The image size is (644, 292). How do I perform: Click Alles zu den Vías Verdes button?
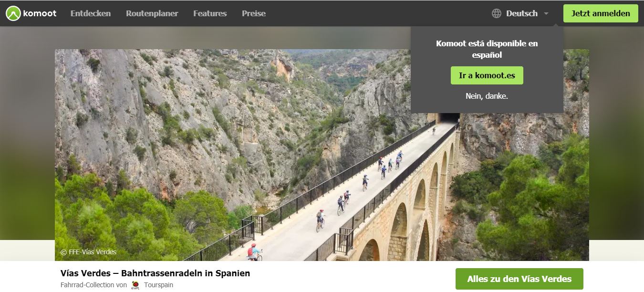coord(519,279)
